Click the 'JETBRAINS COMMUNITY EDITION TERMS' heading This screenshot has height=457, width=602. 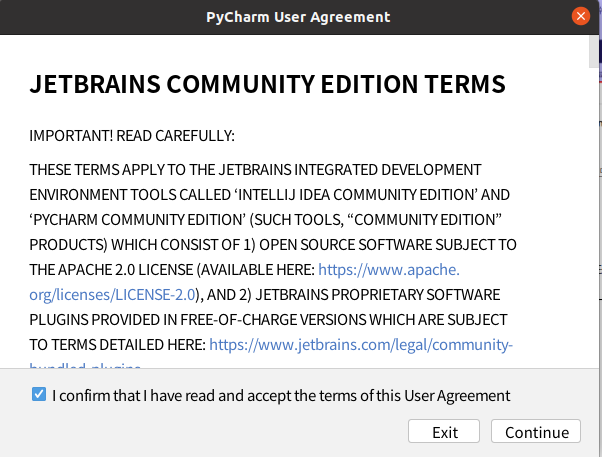click(x=268, y=84)
